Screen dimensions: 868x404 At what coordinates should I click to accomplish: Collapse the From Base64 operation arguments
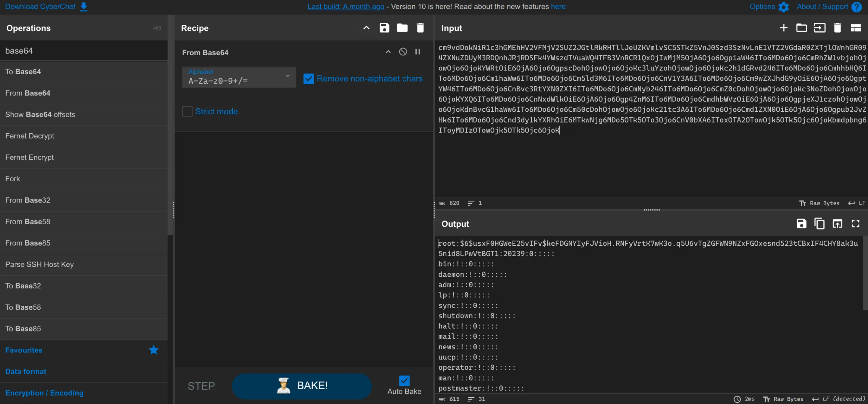[x=388, y=52]
